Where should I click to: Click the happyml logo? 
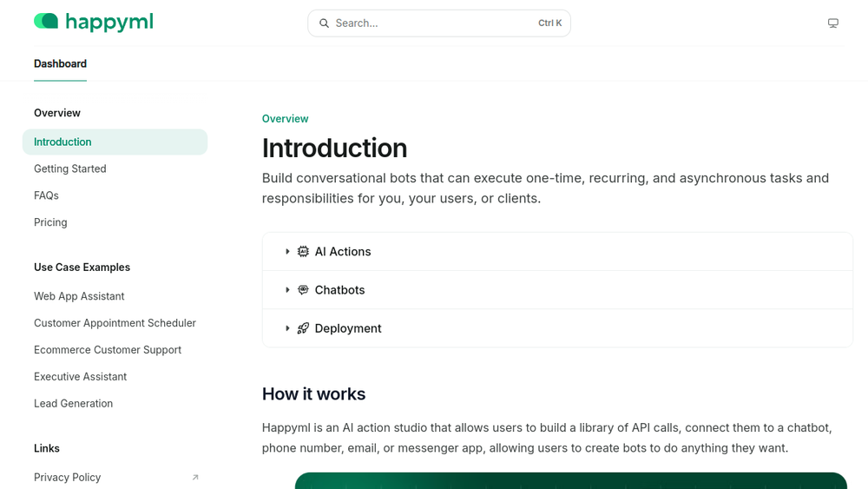coord(94,23)
